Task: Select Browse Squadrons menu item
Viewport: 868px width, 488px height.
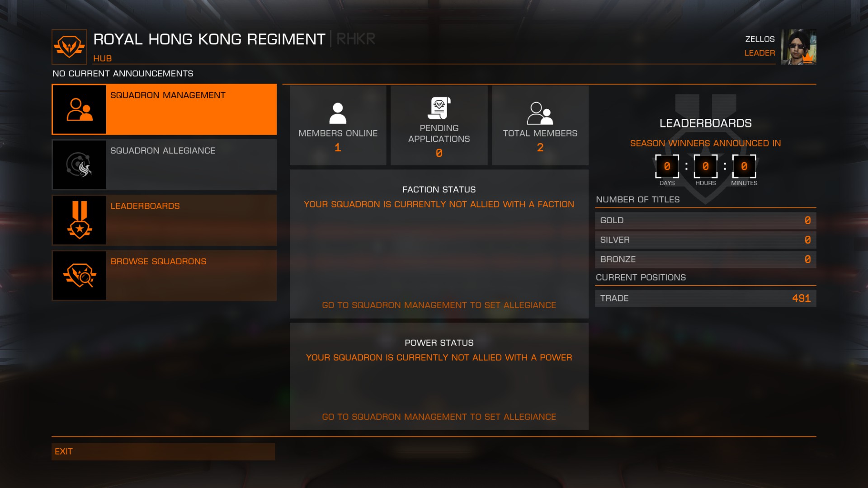Action: click(x=164, y=274)
